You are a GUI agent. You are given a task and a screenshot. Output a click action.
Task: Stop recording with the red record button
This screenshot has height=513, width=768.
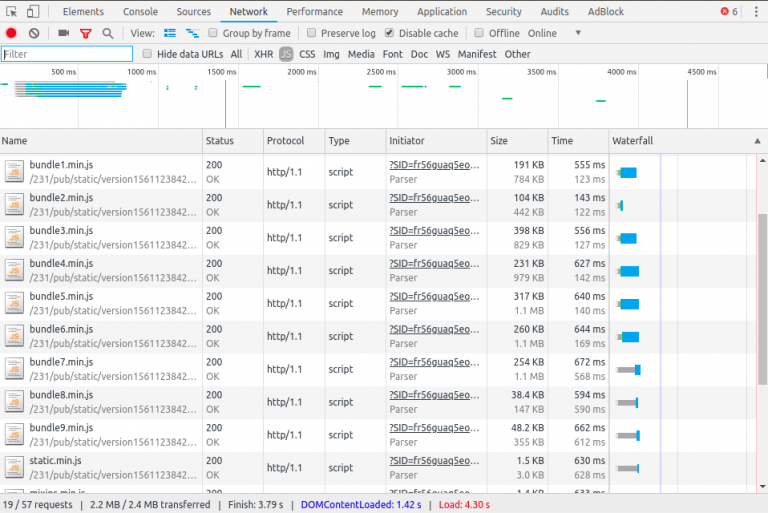[x=12, y=33]
